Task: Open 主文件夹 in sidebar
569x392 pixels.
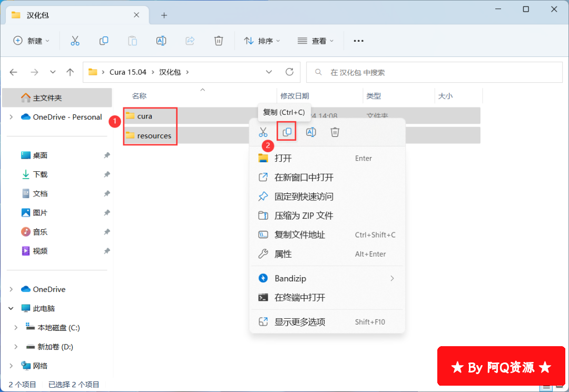Action: (x=57, y=97)
